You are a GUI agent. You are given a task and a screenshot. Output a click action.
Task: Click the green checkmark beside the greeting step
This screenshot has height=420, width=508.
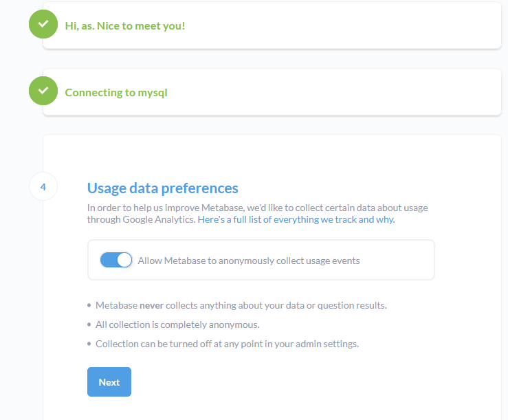43,24
